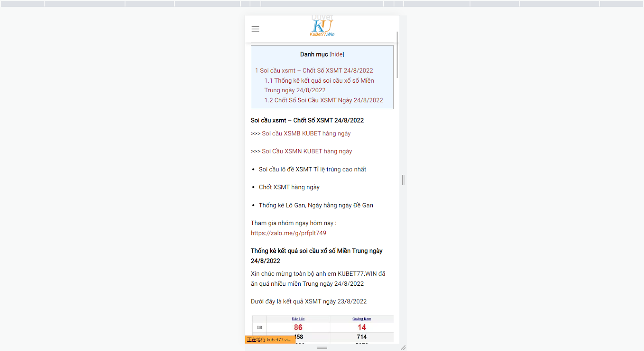Click the page vertical scrollbar thumb
Screen dimensions: 644x351
[x=397, y=55]
